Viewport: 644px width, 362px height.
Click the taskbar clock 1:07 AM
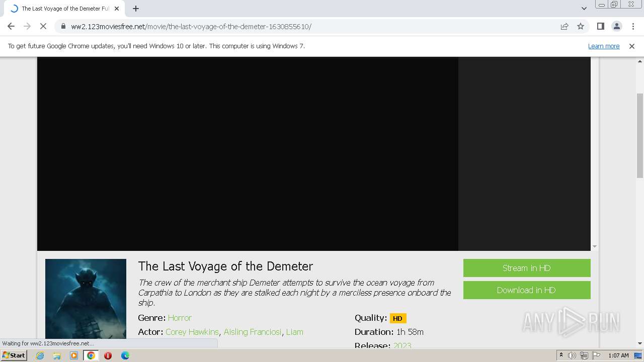point(618,355)
